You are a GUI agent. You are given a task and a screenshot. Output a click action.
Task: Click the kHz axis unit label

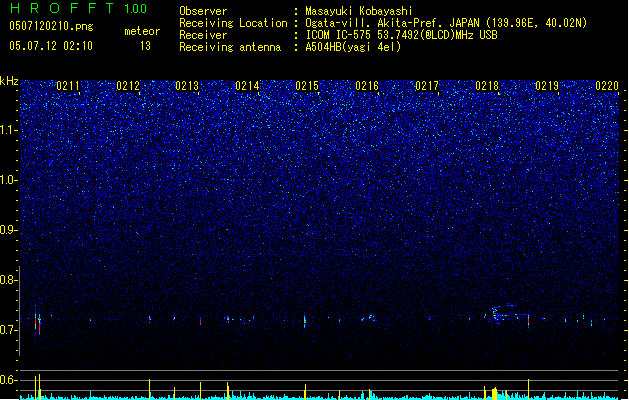click(x=9, y=81)
